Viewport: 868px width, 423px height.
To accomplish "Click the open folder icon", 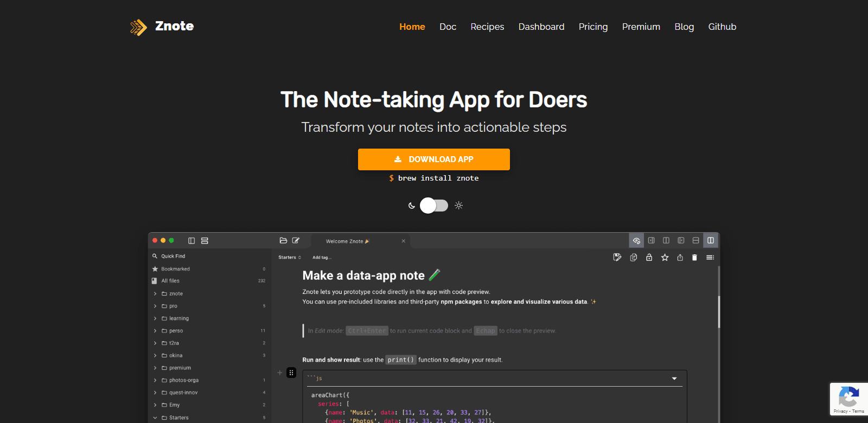I will click(x=283, y=240).
